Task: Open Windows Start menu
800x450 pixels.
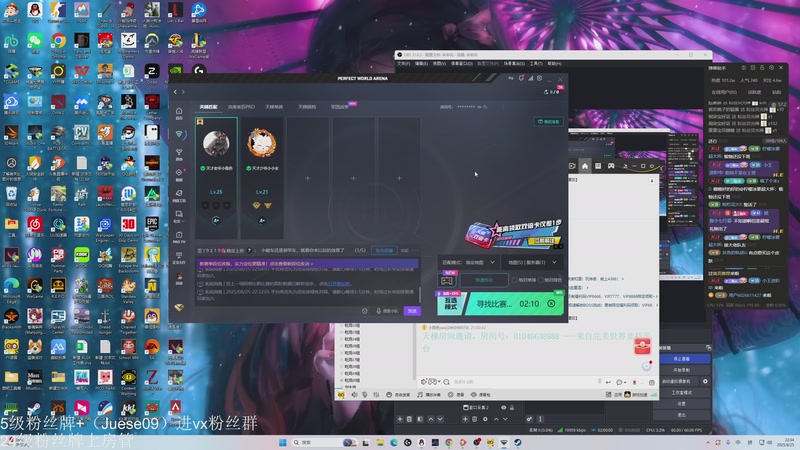Action: [282, 442]
